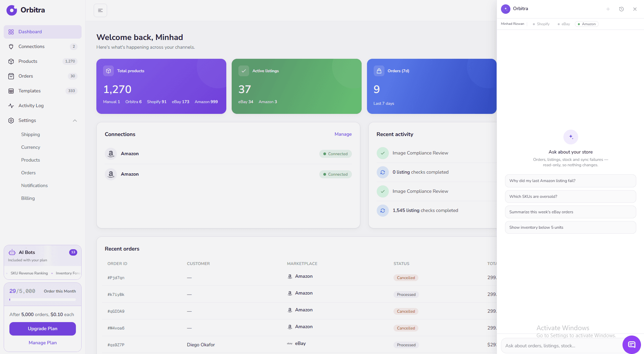Image resolution: width=644 pixels, height=354 pixels.
Task: Open Currency settings
Action: (x=31, y=147)
